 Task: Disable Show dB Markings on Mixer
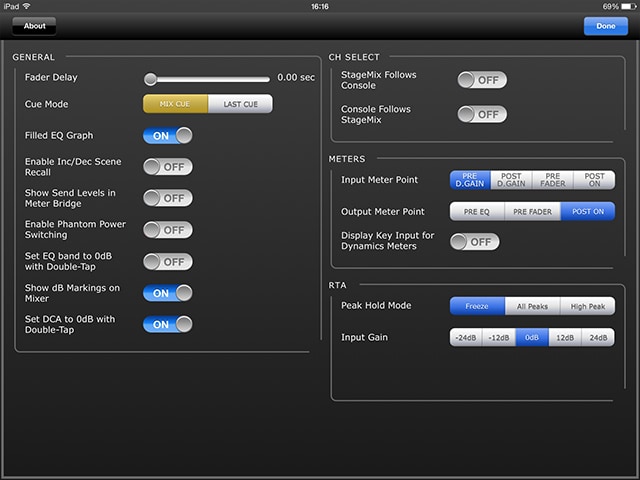[167, 293]
